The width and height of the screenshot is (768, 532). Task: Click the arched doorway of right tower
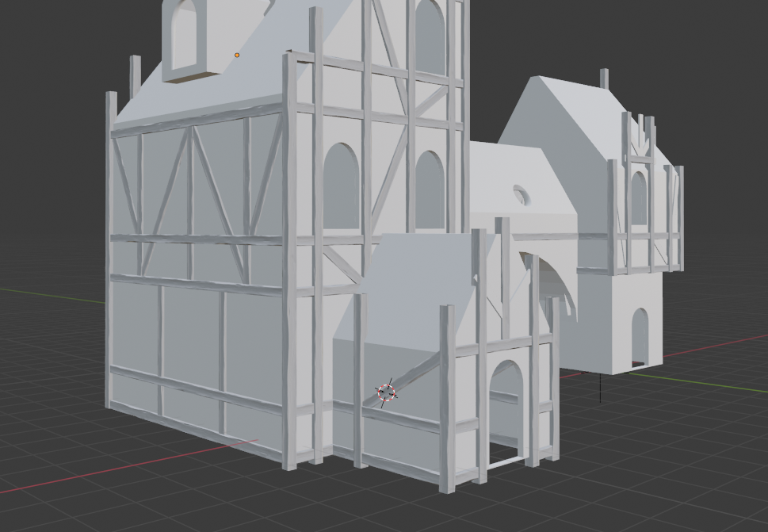639,337
